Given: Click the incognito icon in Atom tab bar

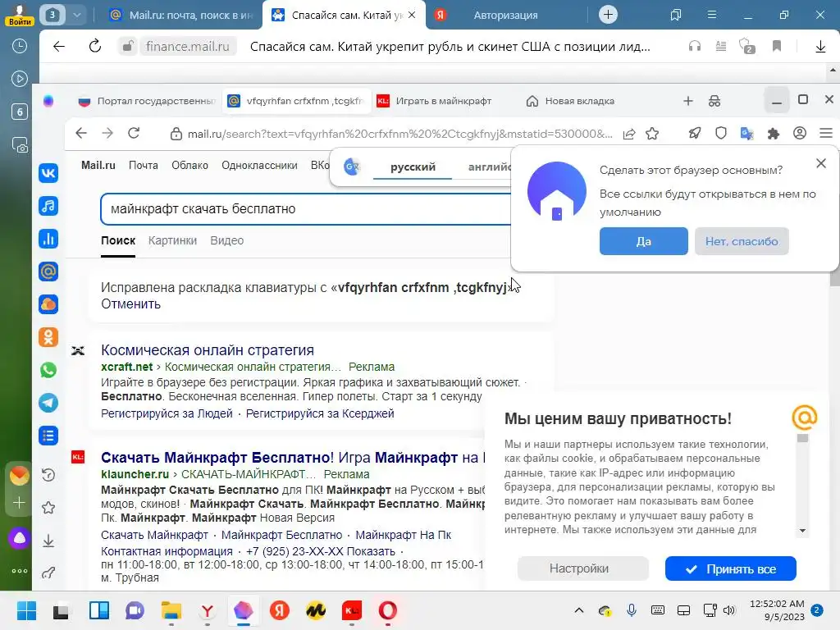Looking at the screenshot, I should [714, 101].
